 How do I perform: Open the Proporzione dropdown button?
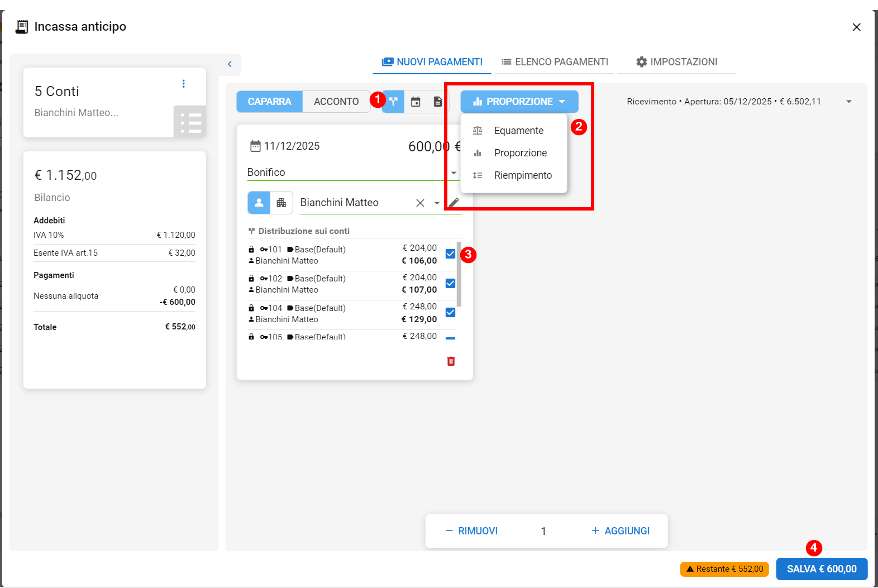coord(519,102)
